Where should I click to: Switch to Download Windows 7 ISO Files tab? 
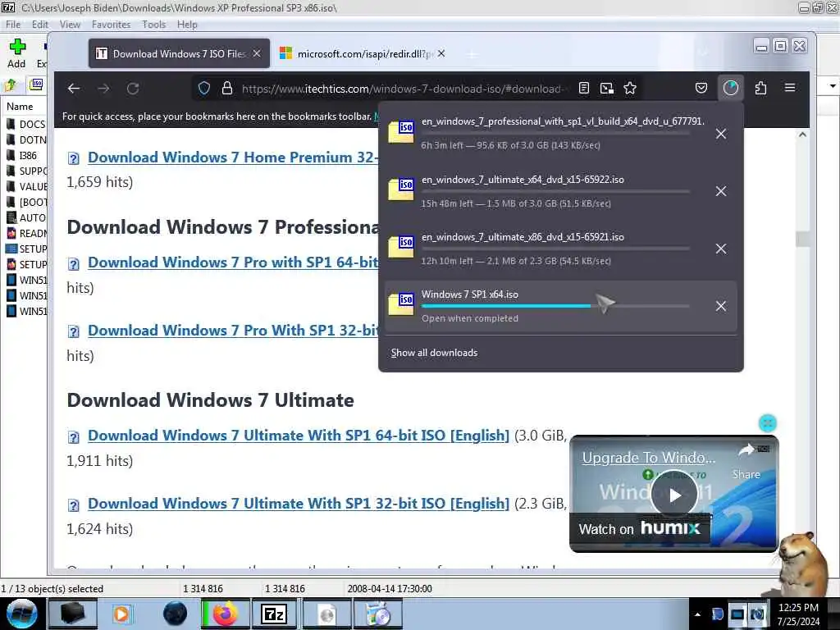[x=180, y=53]
